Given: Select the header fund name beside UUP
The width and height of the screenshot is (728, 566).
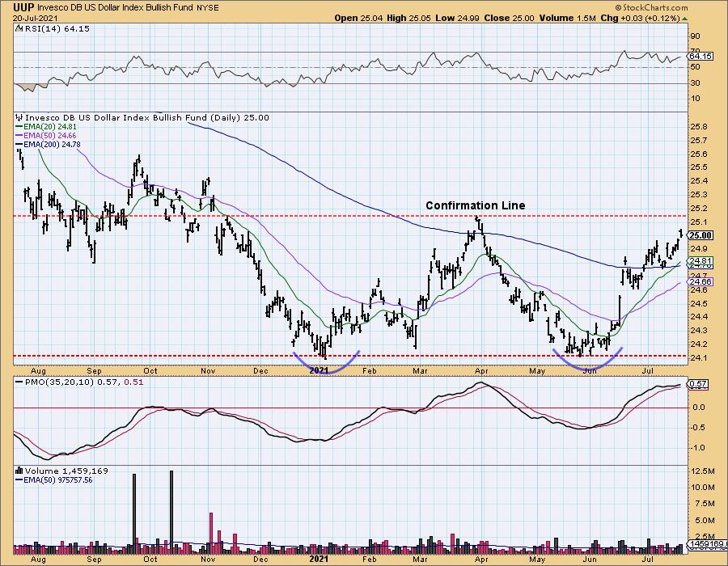Looking at the screenshot, I should pyautogui.click(x=116, y=8).
